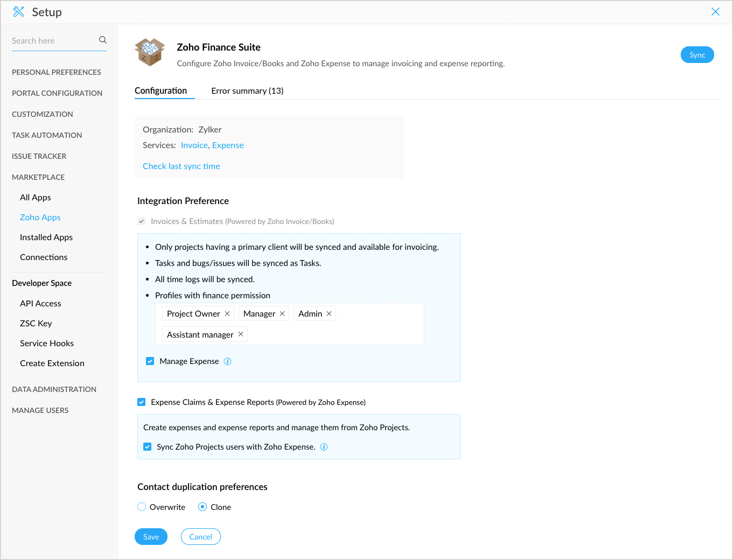Select the Overwrite radio option
Screen dimensions: 733x560
142,507
